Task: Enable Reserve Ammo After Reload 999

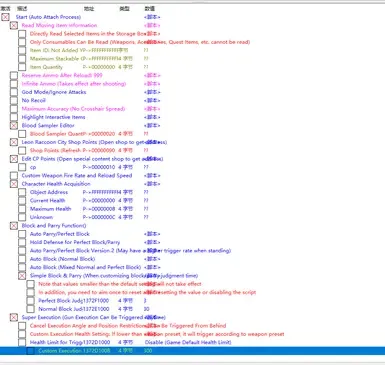Action: pos(14,75)
